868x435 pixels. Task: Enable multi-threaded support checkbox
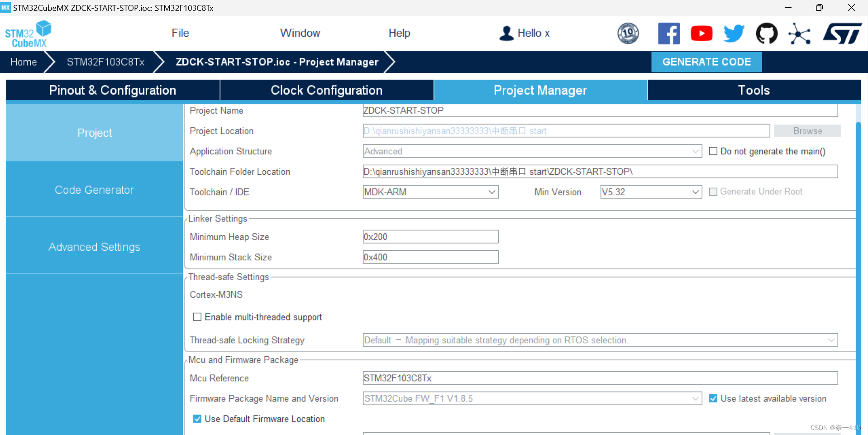(197, 317)
